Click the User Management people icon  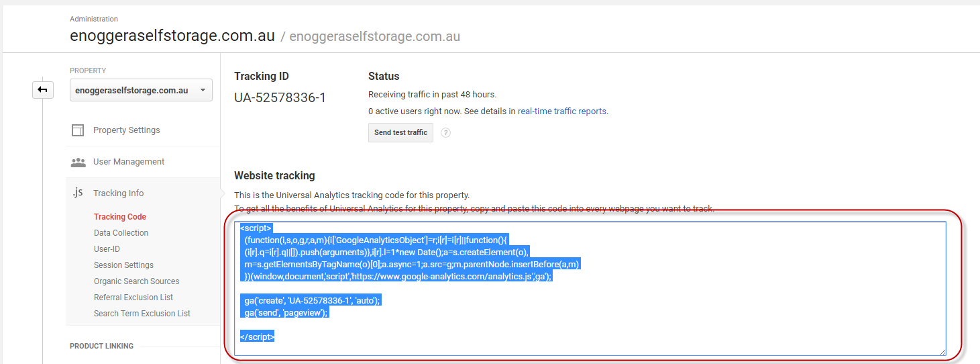[78, 162]
